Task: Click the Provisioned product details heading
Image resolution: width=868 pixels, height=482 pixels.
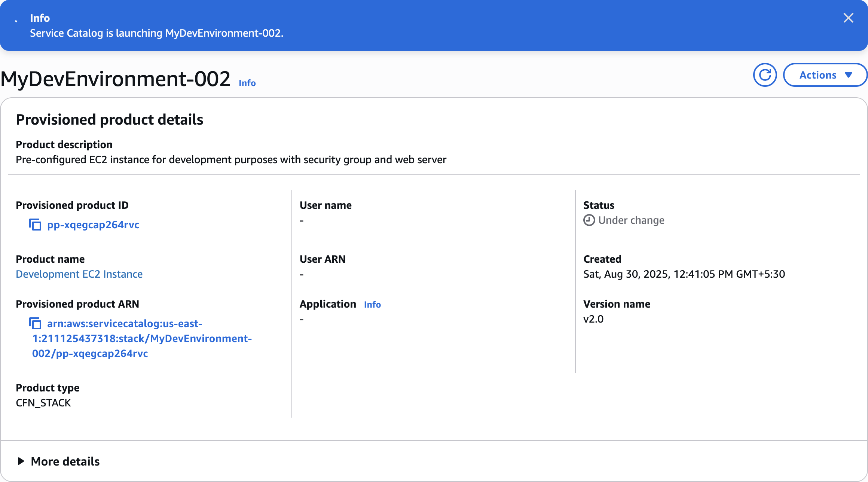Action: (x=109, y=120)
